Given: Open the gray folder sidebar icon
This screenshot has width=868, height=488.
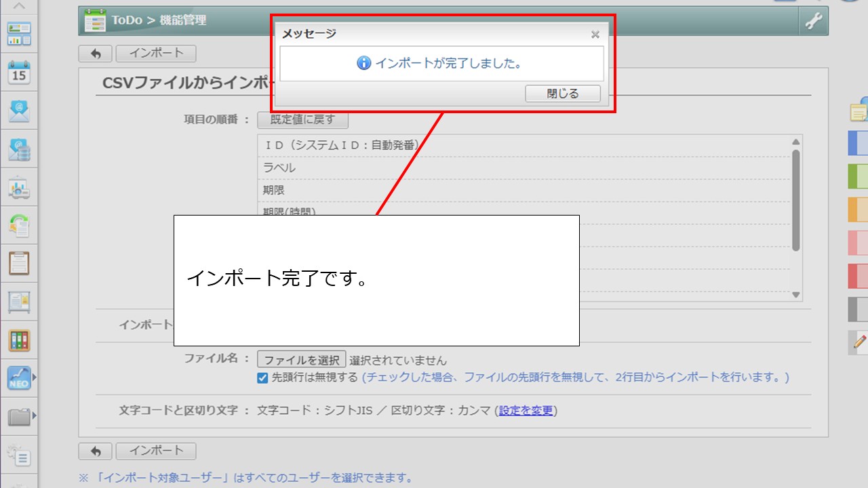Looking at the screenshot, I should coord(19,416).
